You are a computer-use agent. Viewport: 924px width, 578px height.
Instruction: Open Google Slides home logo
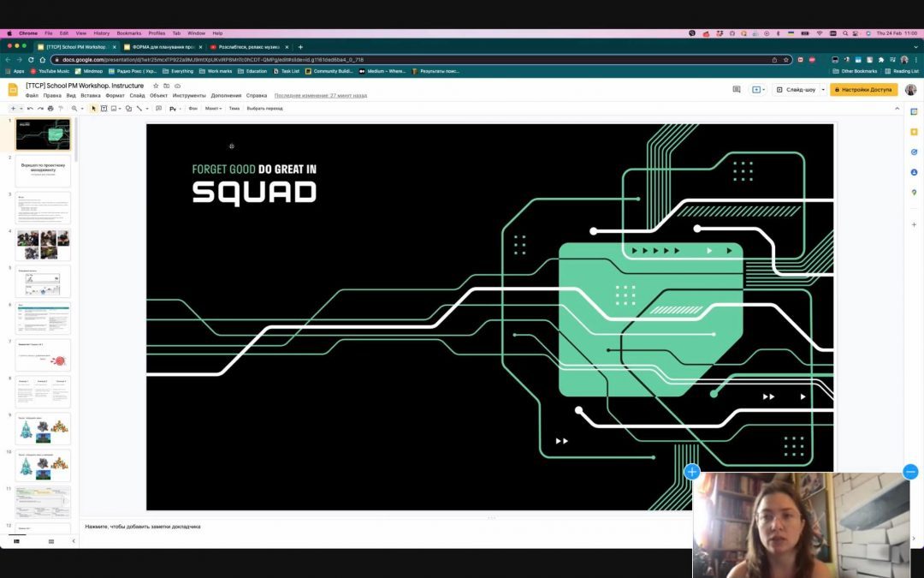click(13, 90)
